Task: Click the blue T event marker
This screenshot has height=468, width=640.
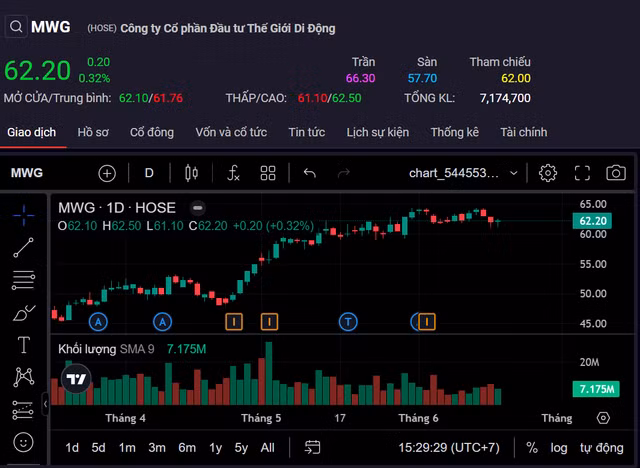Action: (x=348, y=322)
